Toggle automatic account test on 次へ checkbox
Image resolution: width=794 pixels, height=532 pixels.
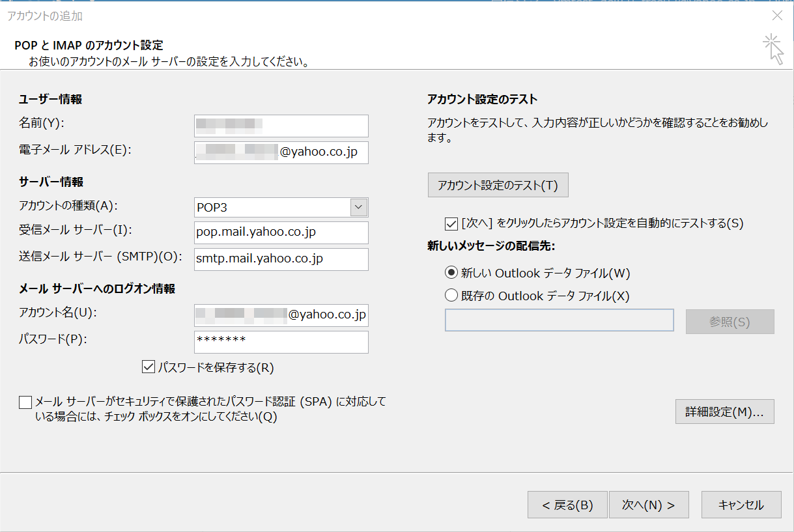[451, 223]
